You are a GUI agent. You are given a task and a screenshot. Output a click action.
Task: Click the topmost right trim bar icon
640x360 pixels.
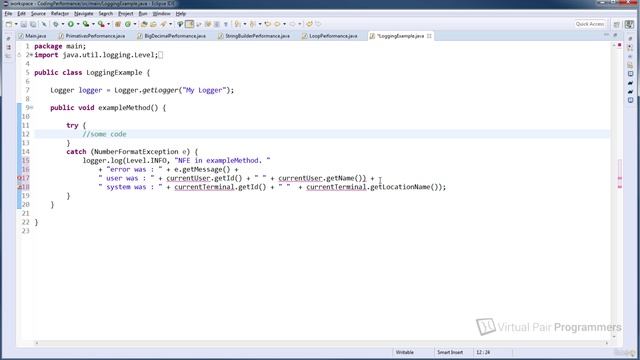coord(631,39)
